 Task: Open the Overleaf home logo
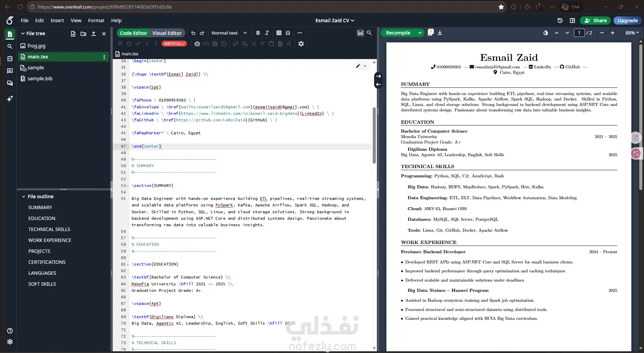click(10, 21)
